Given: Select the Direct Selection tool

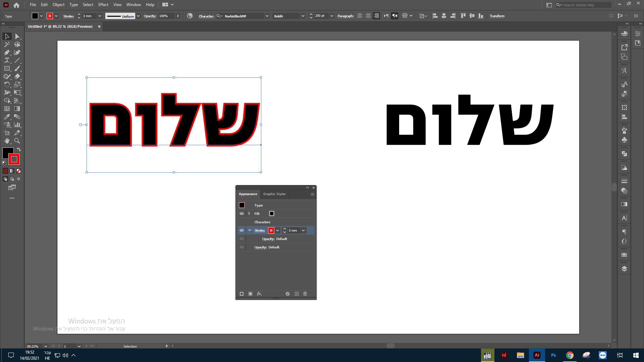Looking at the screenshot, I should pyautogui.click(x=17, y=37).
